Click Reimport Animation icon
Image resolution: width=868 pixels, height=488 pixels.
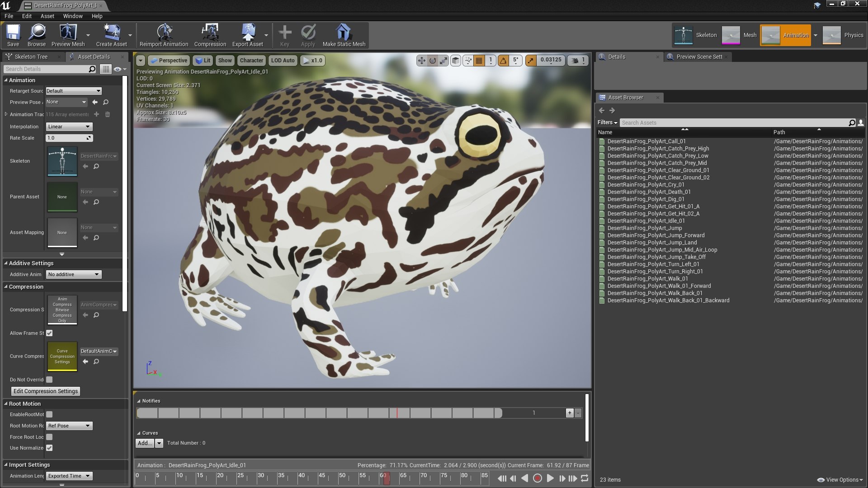click(x=164, y=35)
